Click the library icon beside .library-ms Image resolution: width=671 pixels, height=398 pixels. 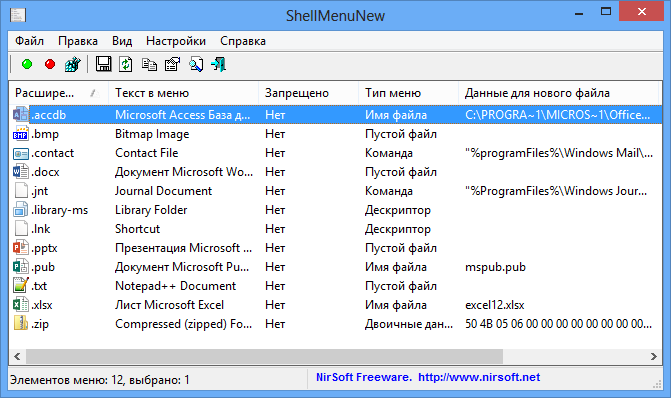coord(21,210)
